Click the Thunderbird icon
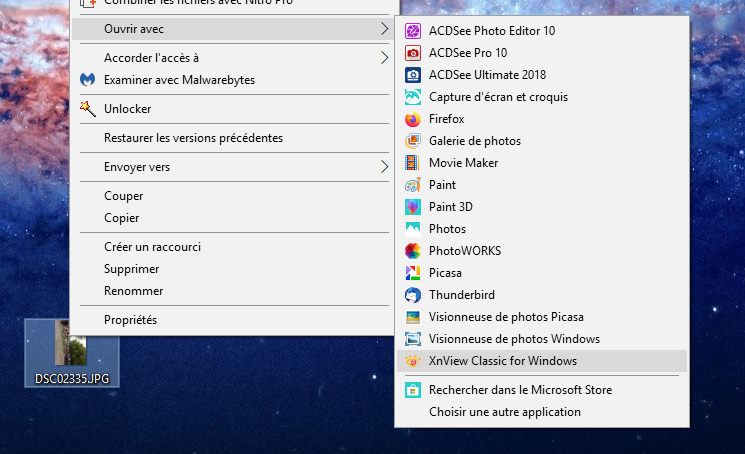This screenshot has width=745, height=454. 413,295
